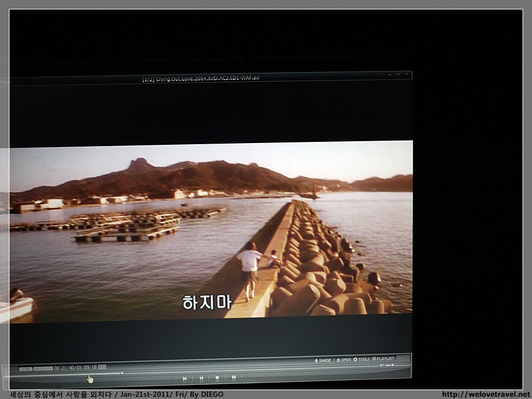Mute audio with the speaker icon

click(381, 365)
